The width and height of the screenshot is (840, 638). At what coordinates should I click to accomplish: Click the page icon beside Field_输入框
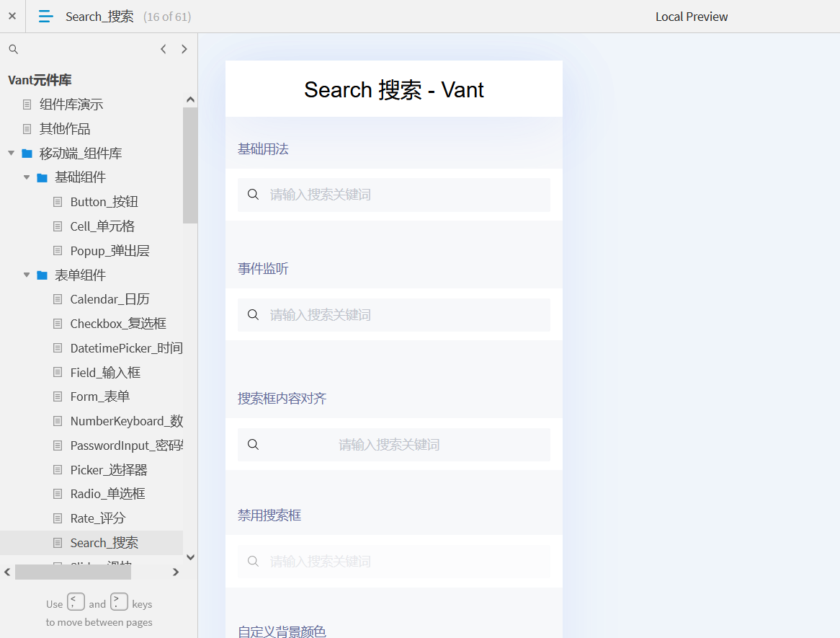coord(58,373)
